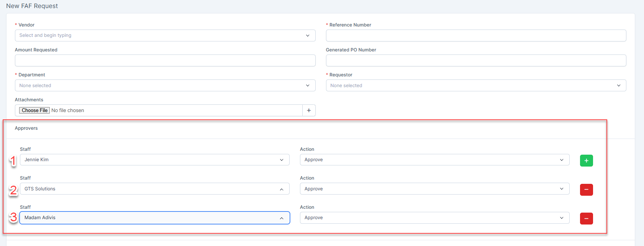
Task: Open the Department dropdown
Action: pos(161,86)
